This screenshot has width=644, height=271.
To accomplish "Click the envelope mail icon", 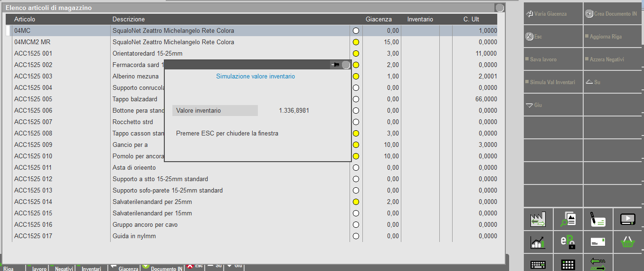I will [x=597, y=242].
